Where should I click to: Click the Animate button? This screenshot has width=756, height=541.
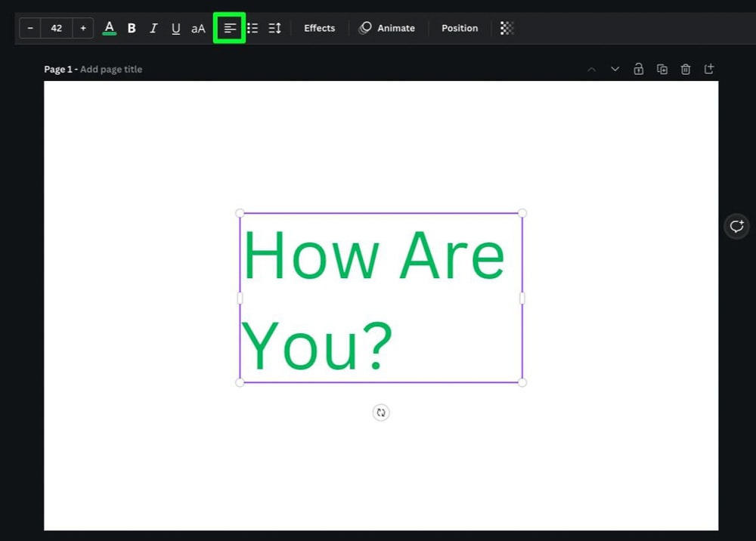point(387,28)
